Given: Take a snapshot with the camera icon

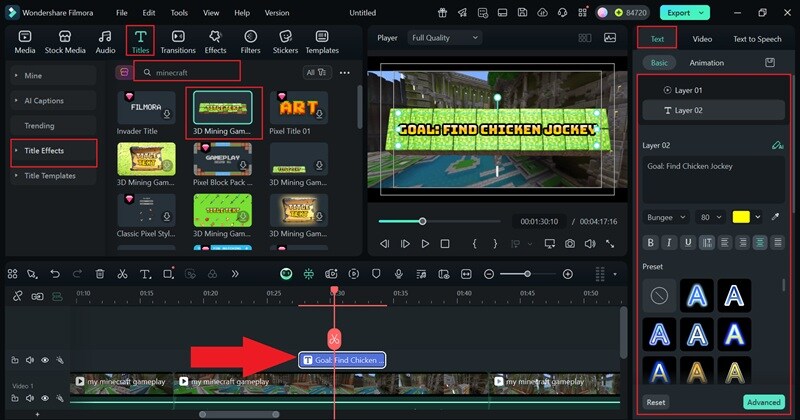Looking at the screenshot, I should pyautogui.click(x=570, y=244).
